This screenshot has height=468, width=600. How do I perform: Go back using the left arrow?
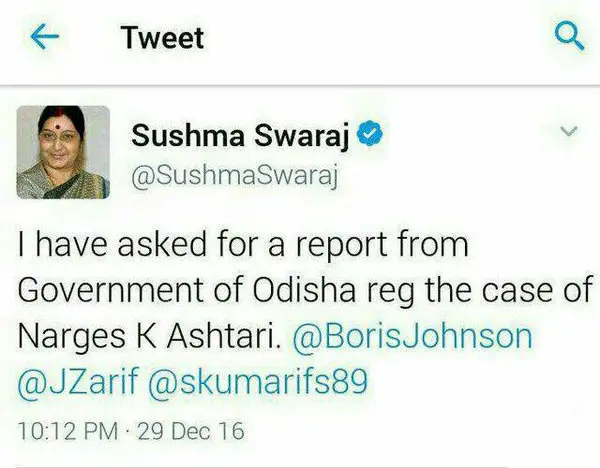pyautogui.click(x=45, y=37)
